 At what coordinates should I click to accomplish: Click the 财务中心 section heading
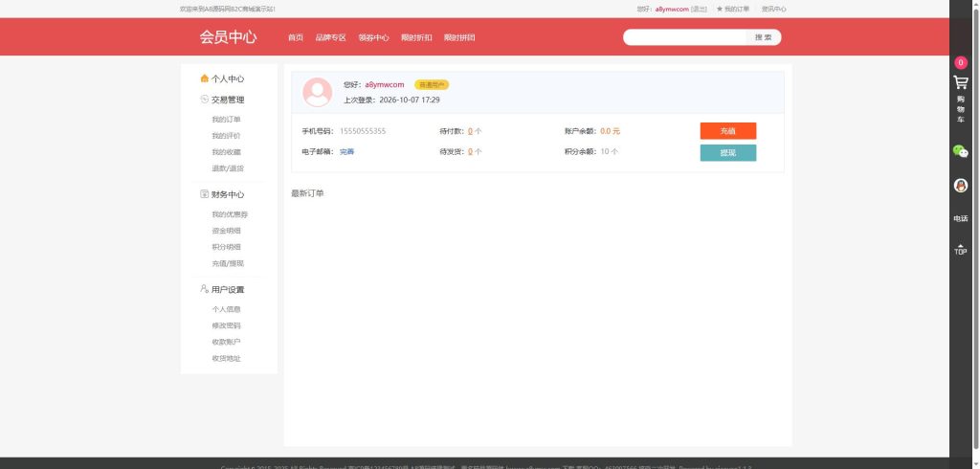[x=228, y=194]
